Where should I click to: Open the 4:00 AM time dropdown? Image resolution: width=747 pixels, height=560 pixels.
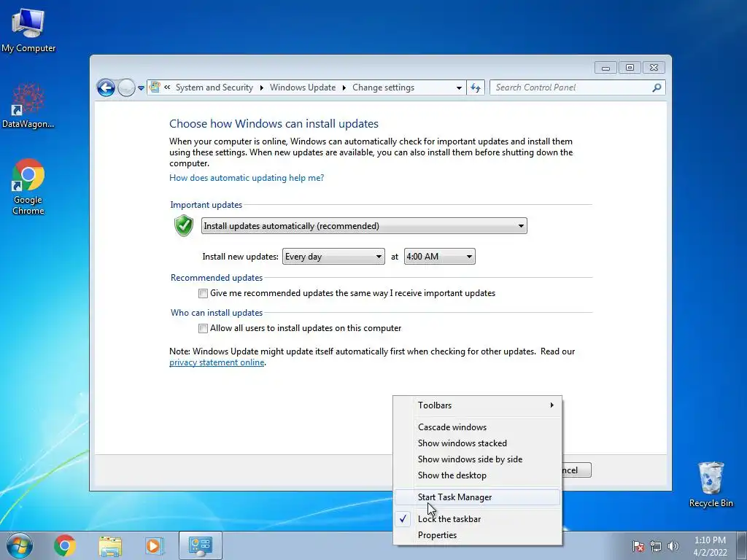click(x=439, y=257)
